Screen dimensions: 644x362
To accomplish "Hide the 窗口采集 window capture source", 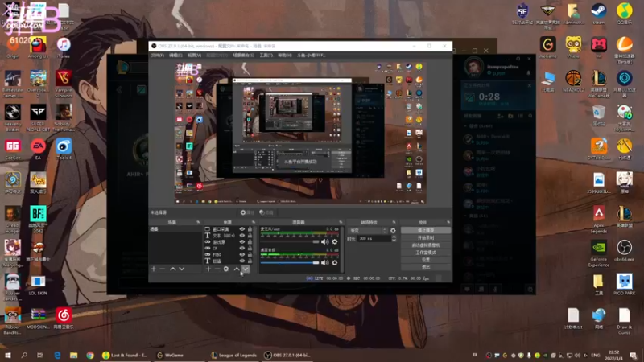I will point(242,229).
